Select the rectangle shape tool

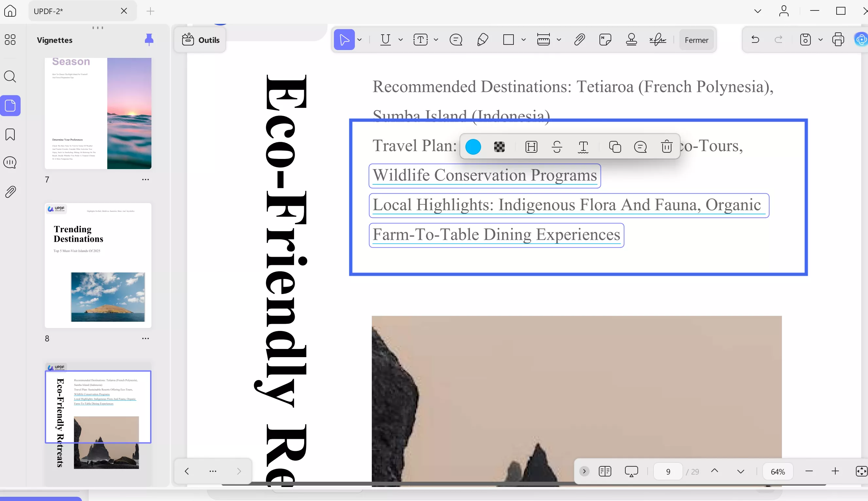509,40
